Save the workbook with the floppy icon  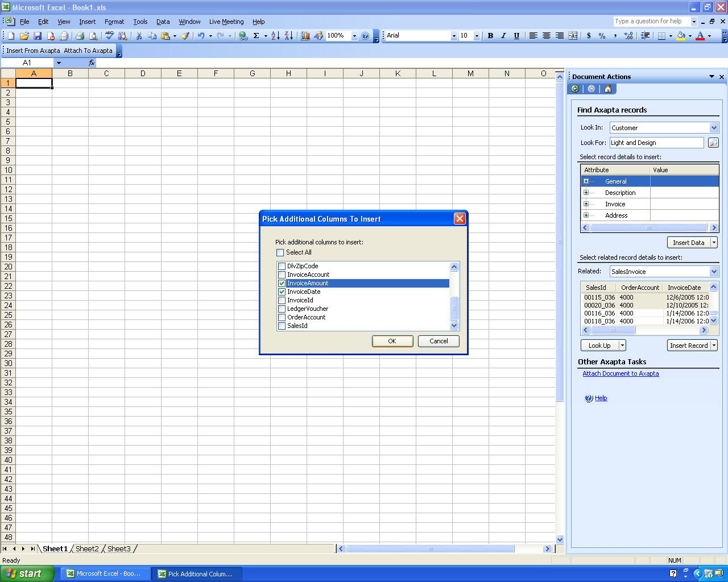click(x=38, y=36)
